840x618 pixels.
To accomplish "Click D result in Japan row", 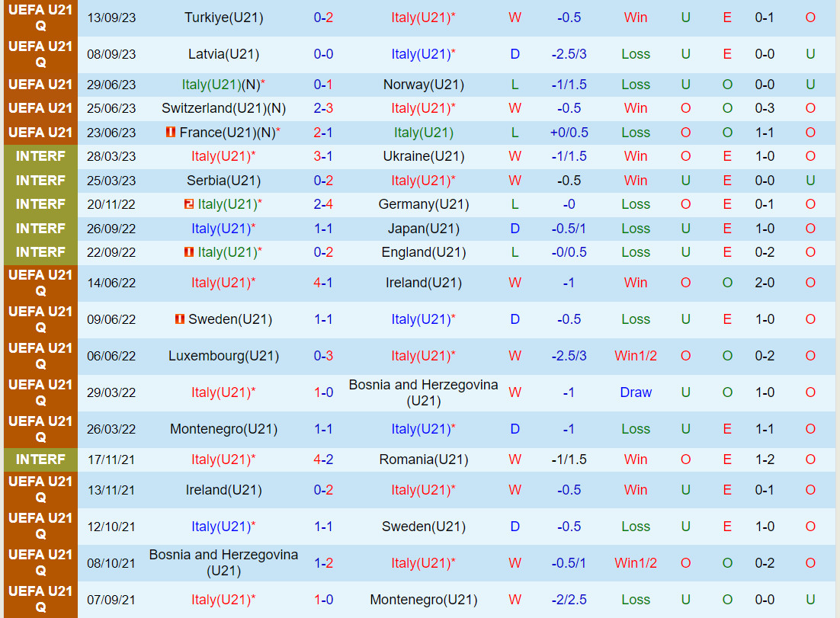I will point(515,229).
